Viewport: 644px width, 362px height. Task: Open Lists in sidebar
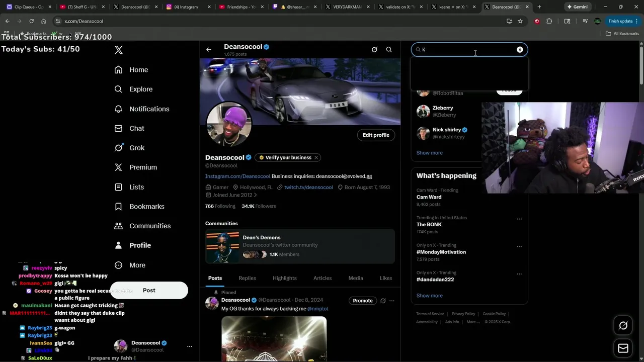coord(129,187)
